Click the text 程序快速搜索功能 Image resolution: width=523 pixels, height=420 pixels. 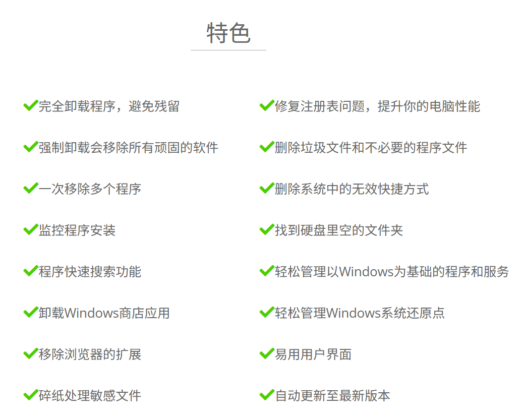coord(90,271)
